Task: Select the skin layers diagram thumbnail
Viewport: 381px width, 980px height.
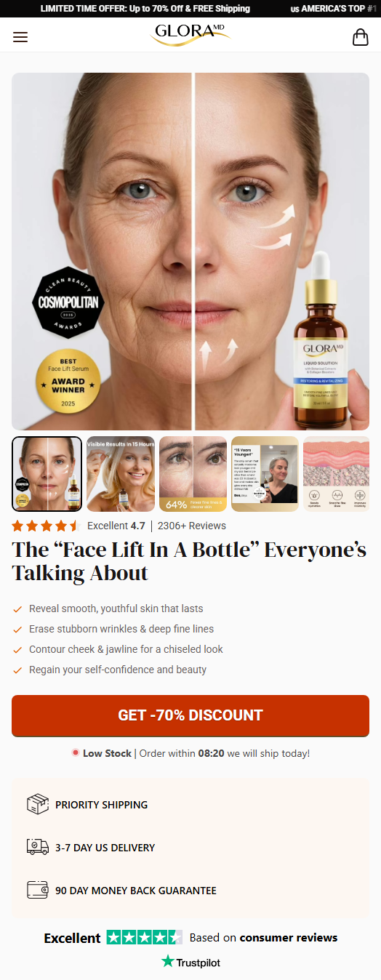Action: click(x=337, y=474)
